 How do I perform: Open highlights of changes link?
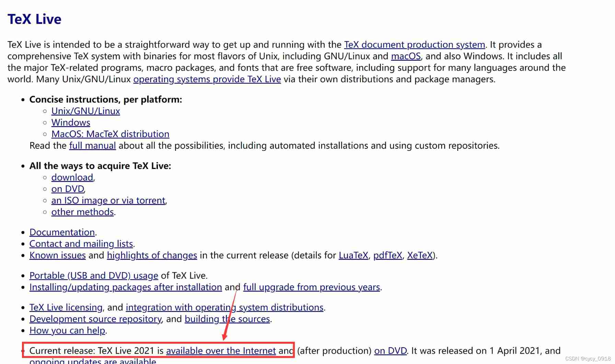coord(152,255)
